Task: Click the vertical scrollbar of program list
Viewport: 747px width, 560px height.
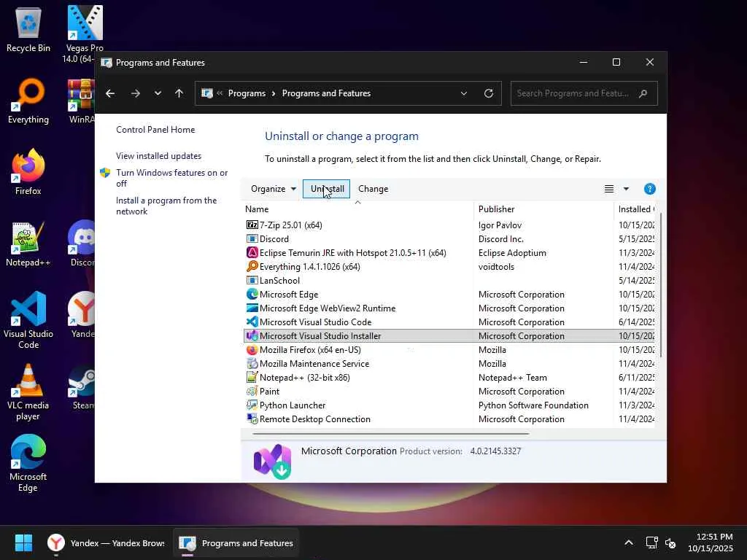Action: pyautogui.click(x=660, y=285)
